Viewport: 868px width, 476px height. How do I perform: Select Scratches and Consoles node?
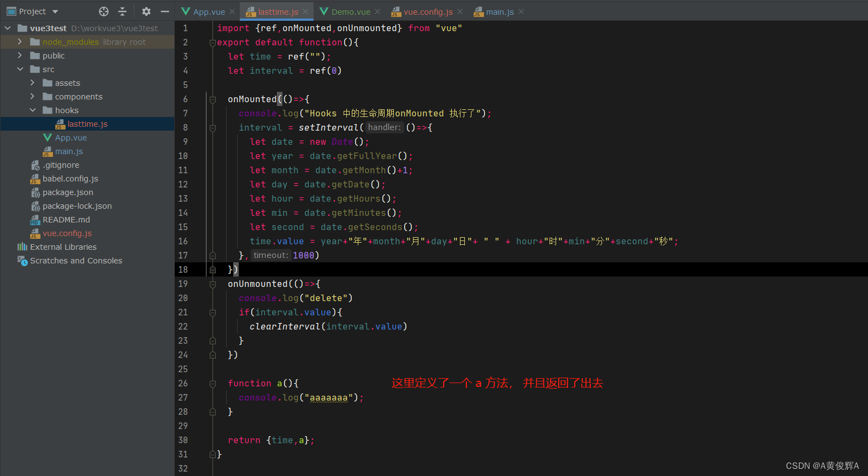point(76,261)
